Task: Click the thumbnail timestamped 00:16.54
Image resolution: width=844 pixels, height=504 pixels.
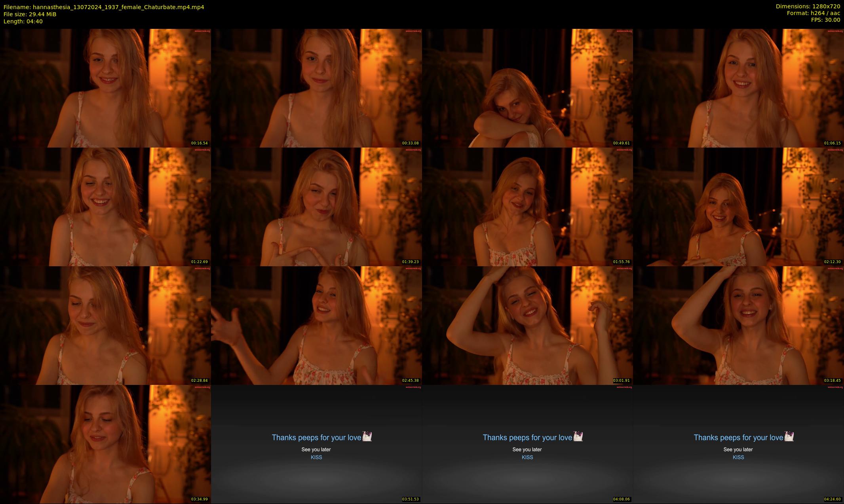Action: [x=105, y=88]
